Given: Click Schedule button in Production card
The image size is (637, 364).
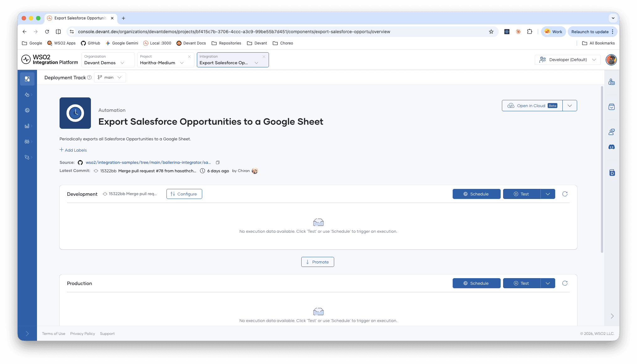Looking at the screenshot, I should [476, 283].
